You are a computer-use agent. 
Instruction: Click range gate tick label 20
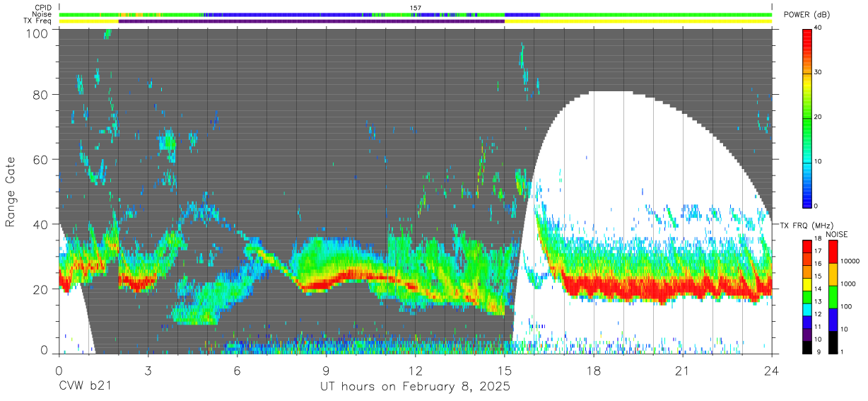coord(42,289)
